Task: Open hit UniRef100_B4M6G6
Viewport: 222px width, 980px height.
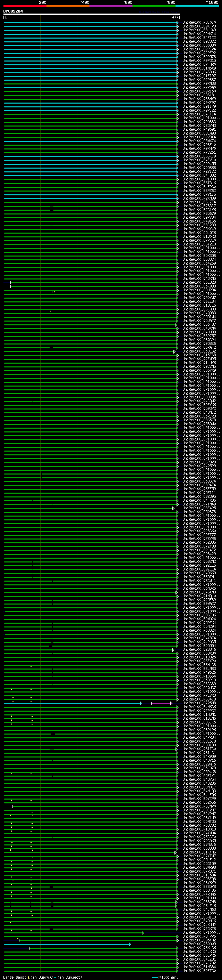Action: point(199,707)
